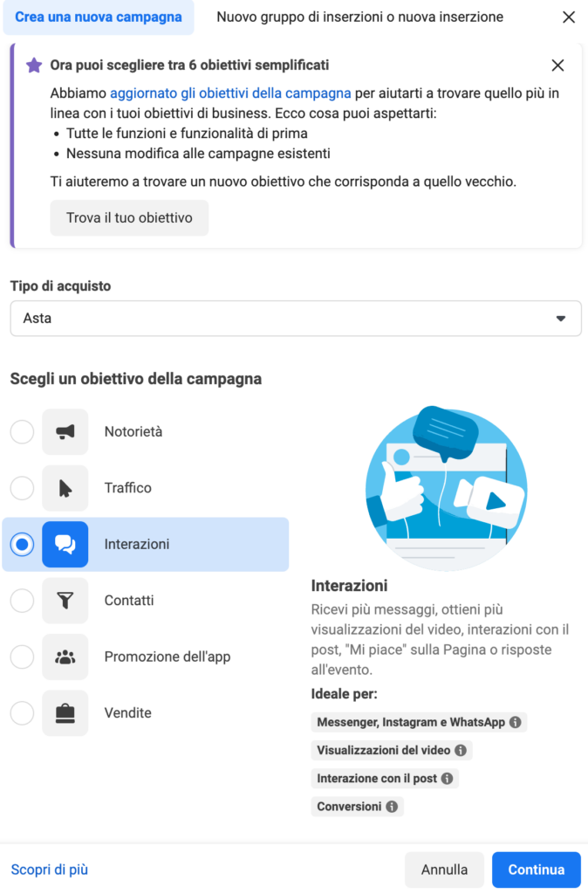Image resolution: width=588 pixels, height=894 pixels.
Task: Click info icon next to Conversioni
Action: tap(392, 807)
